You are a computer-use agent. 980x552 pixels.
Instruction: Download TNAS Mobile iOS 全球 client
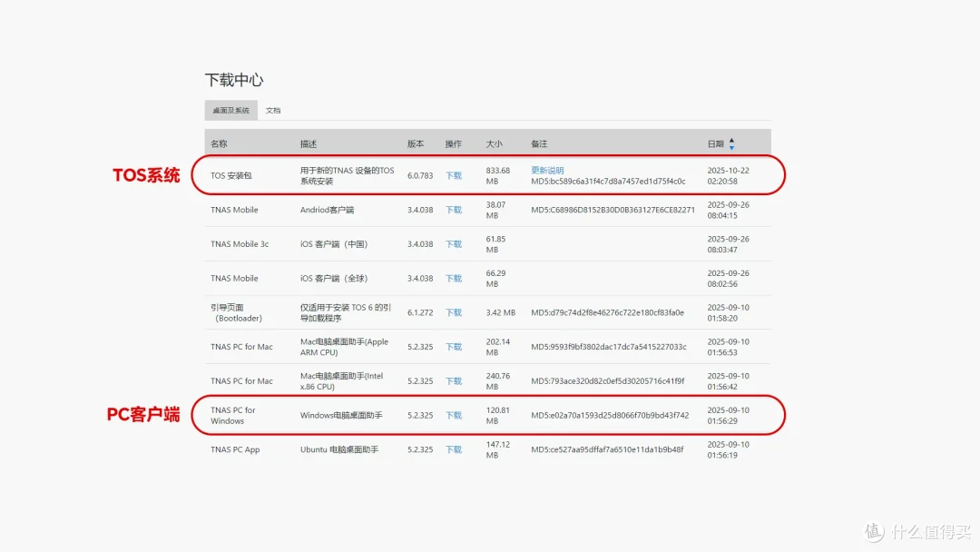(453, 279)
